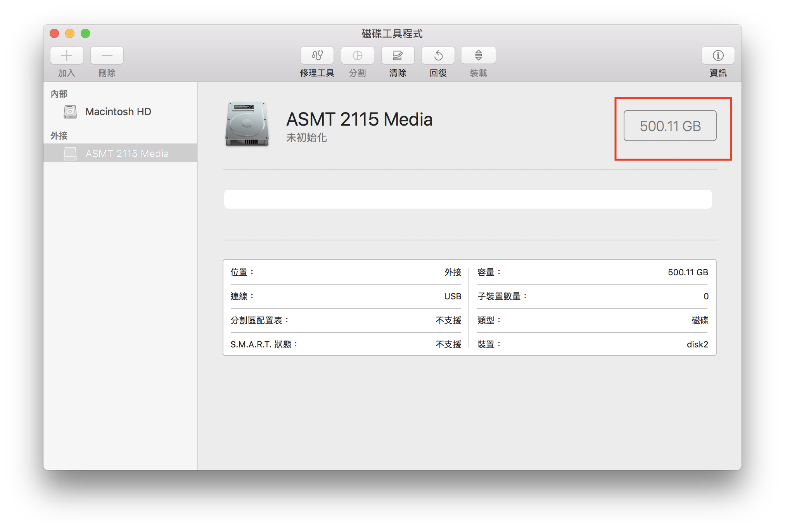Click the 磁碟工具程式 window title
Screen dimensions: 785x532
392,34
